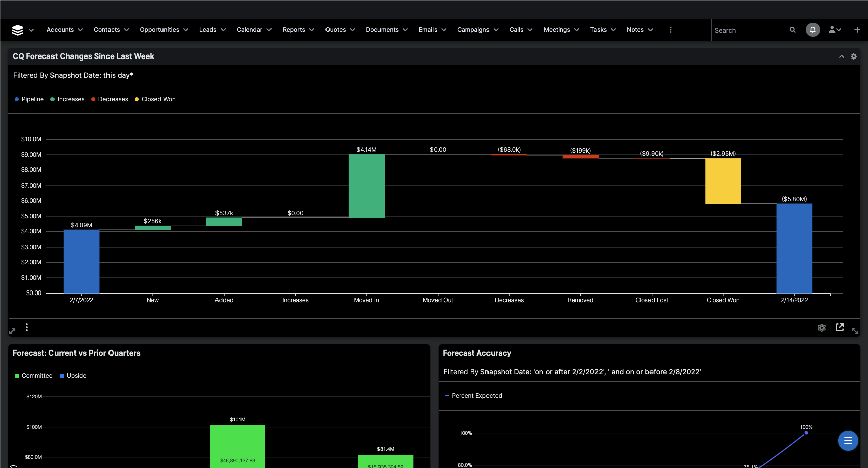Open the Accounts module

[60, 30]
